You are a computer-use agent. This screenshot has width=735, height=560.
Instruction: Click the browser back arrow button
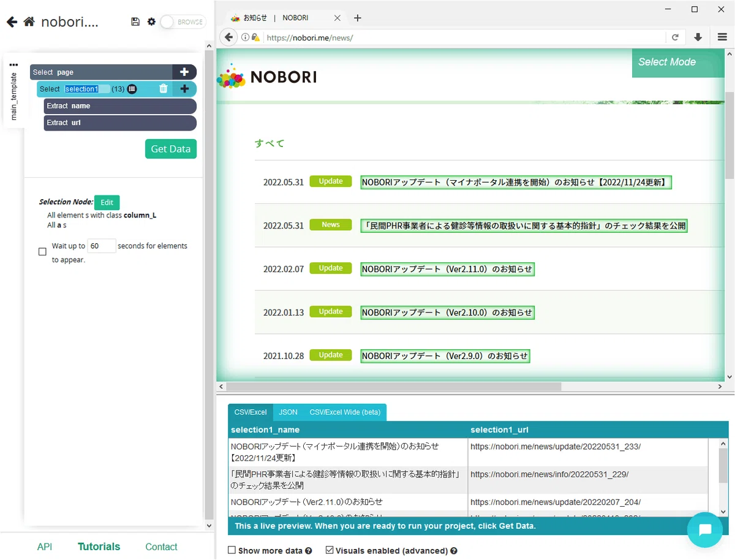(228, 37)
